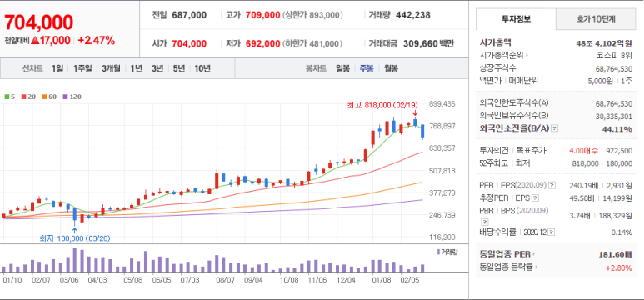Open help icon beside 배당수익률 2020.12
This screenshot has height=300, width=644.
[552, 232]
